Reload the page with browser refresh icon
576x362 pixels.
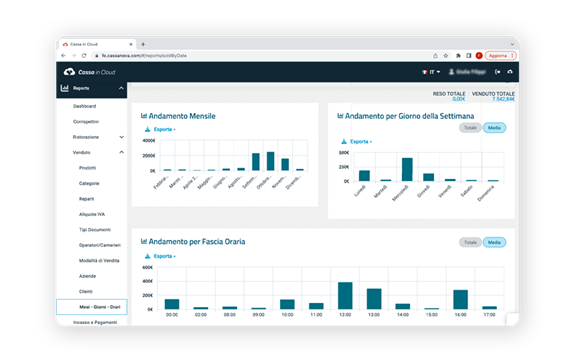tap(84, 55)
